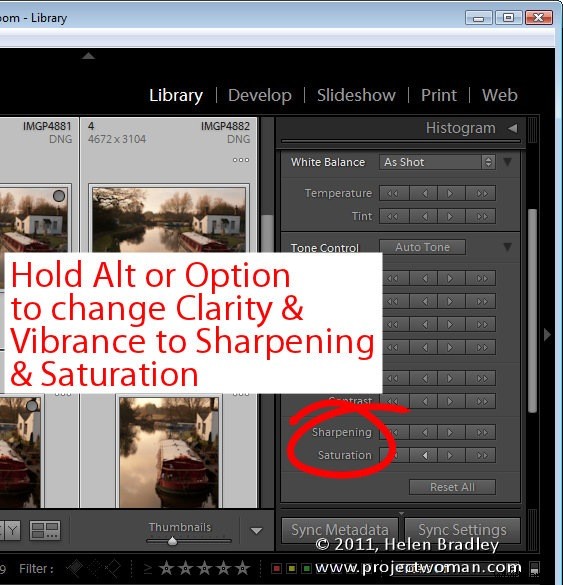Filter by one star rating
563x585 pixels.
[x=166, y=569]
